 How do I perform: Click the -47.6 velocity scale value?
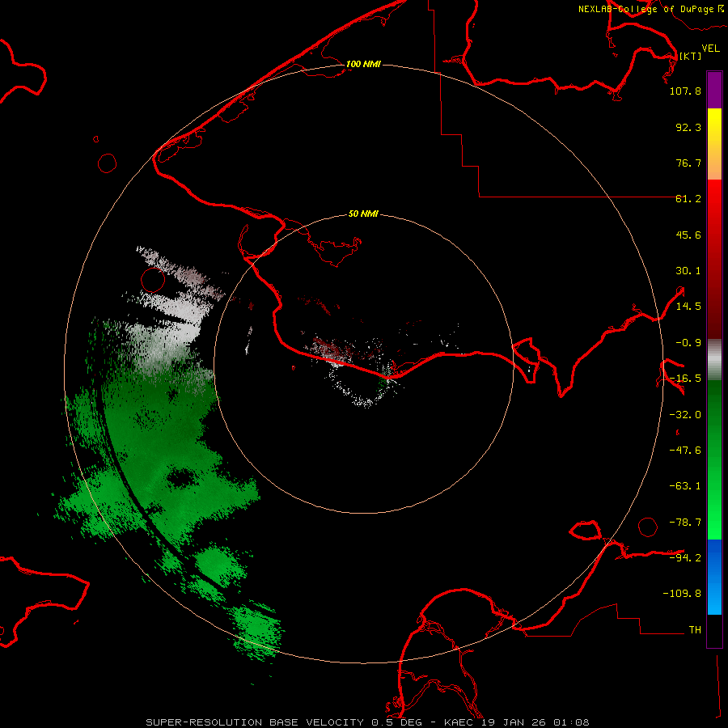click(685, 451)
